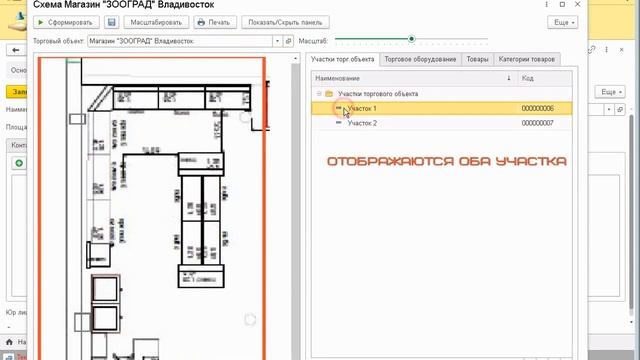This screenshot has height=360, width=640.
Task: Open the Категории товаров tab
Action: (527, 59)
